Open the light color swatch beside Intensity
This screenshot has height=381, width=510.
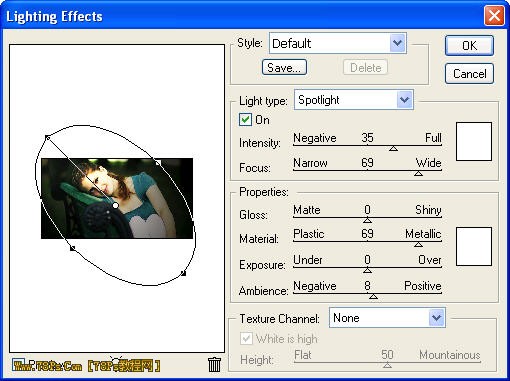click(x=474, y=141)
